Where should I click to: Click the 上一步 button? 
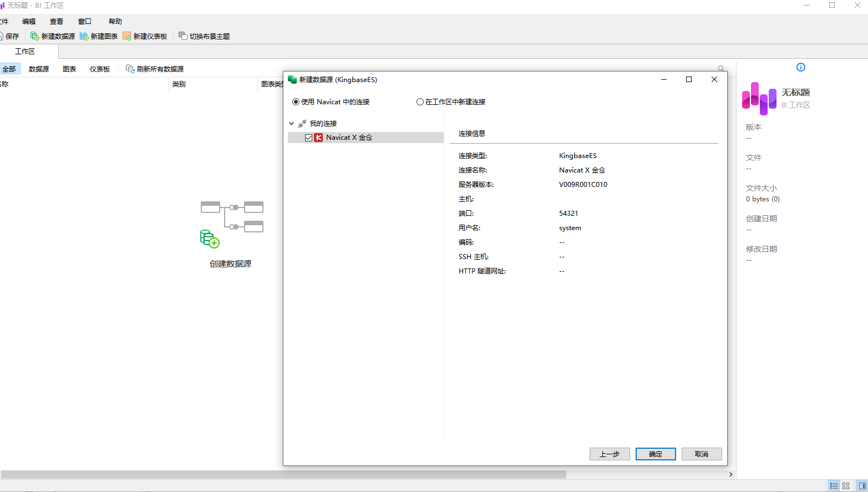tap(610, 454)
